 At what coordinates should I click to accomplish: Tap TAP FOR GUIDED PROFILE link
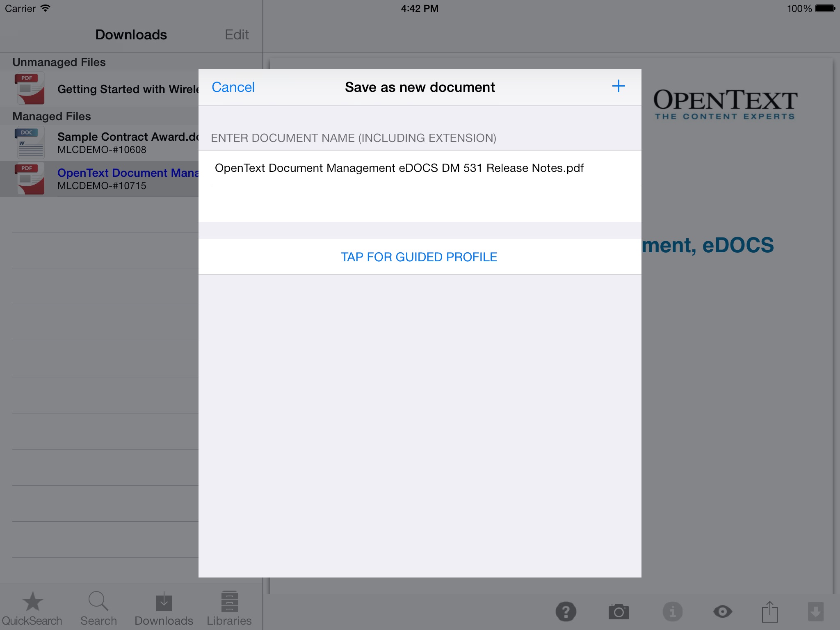[x=419, y=257]
